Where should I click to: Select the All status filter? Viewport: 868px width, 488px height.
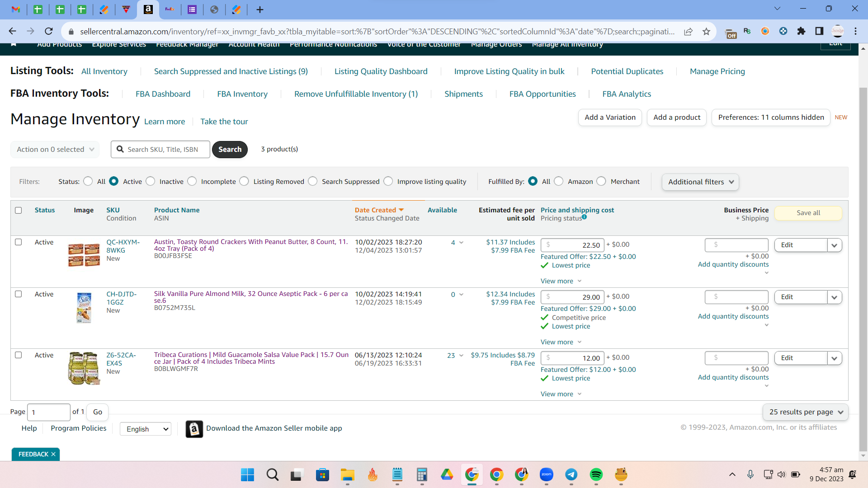(88, 181)
